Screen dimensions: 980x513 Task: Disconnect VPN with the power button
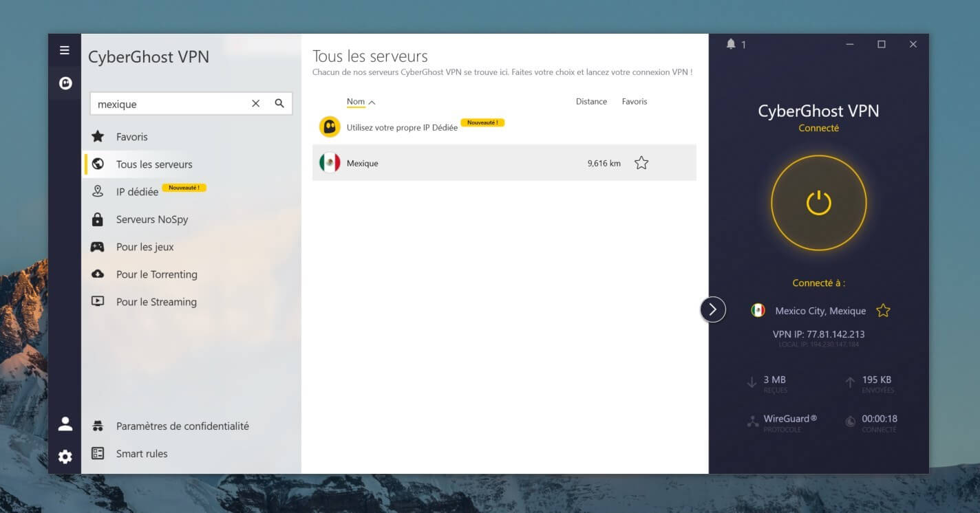tap(818, 203)
